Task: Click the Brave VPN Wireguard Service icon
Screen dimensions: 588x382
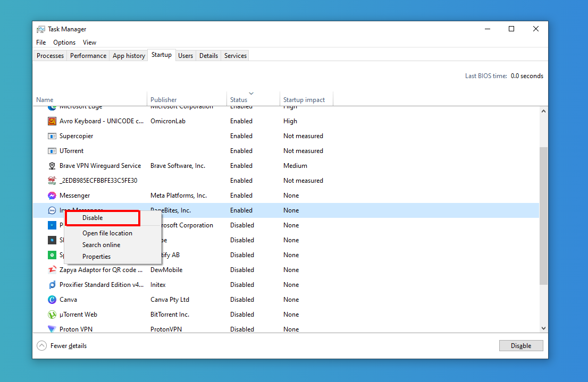Action: (x=52, y=166)
